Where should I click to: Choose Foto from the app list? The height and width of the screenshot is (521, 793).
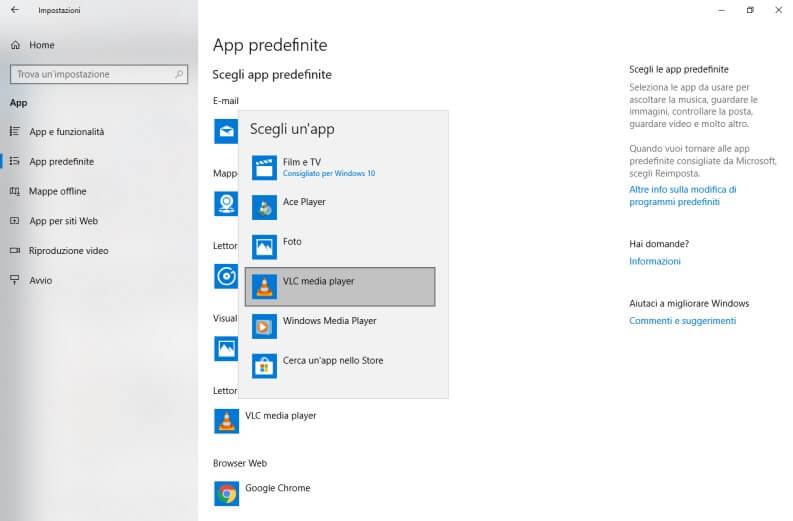point(340,247)
